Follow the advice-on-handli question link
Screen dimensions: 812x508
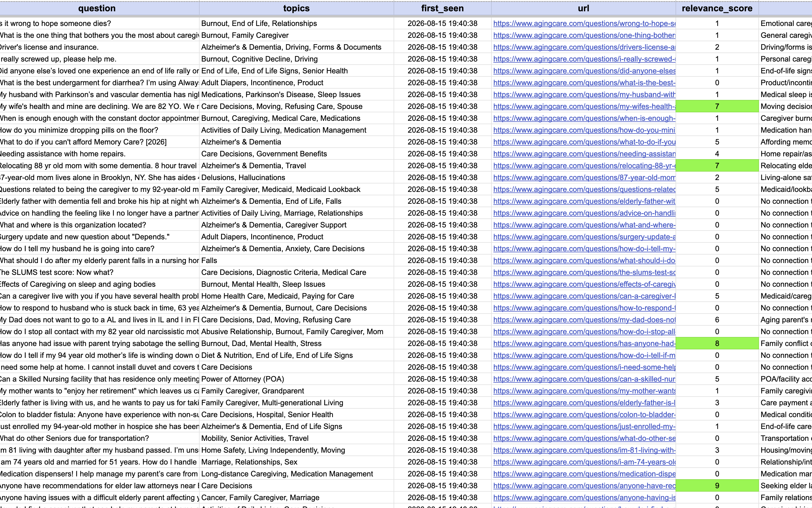(584, 213)
